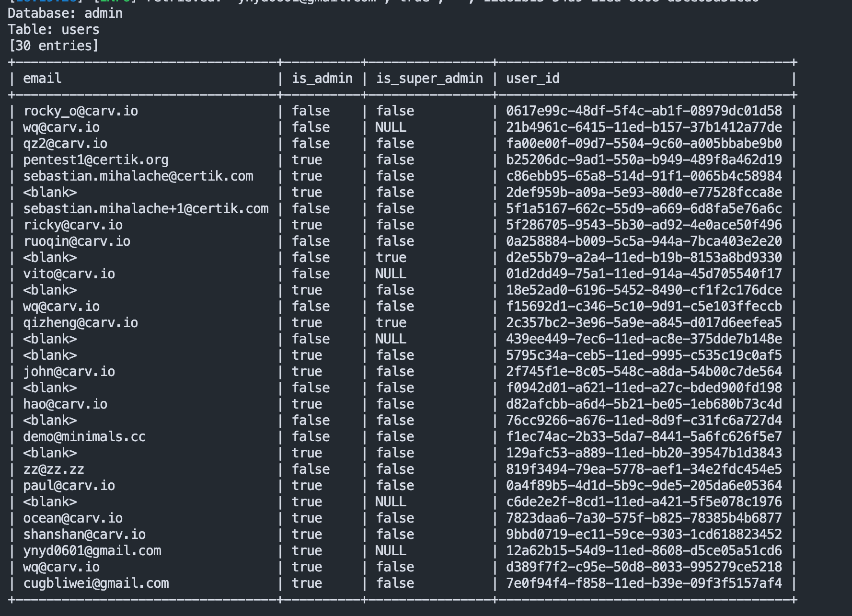Click sebastian.mihalache+1@certik.com email cell
The height and width of the screenshot is (616, 852).
click(146, 209)
